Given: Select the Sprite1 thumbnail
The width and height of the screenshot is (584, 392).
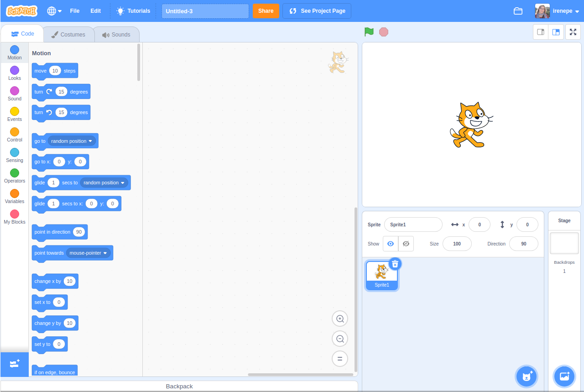Looking at the screenshot, I should point(382,276).
